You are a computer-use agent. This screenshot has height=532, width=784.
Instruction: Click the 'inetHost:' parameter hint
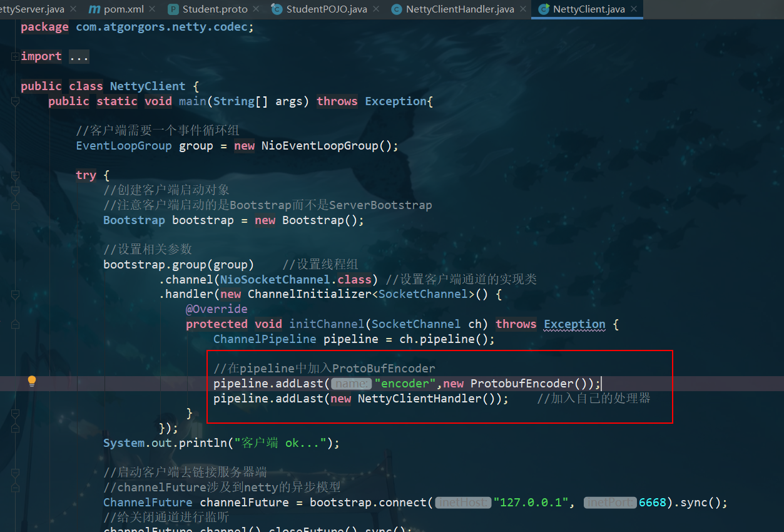pyautogui.click(x=463, y=503)
